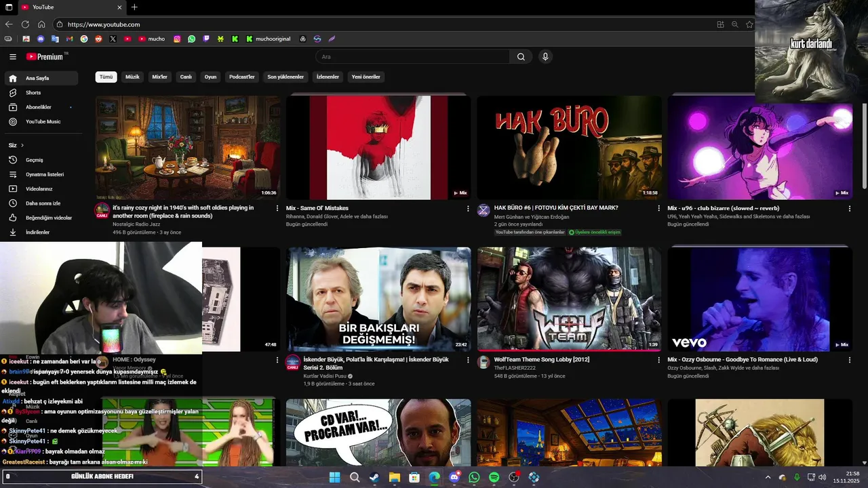Click the 'Nostalgic Radio Jazz' channel name
Screen dimensions: 868x488
136,224
